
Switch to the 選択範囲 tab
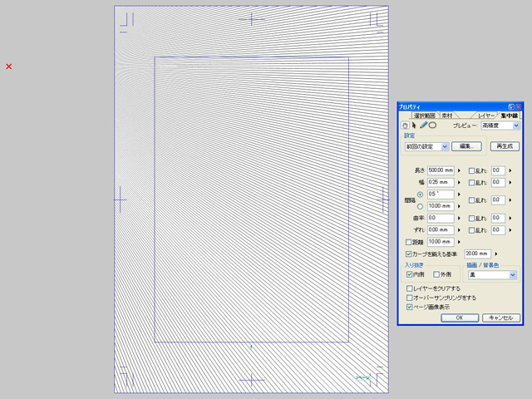pyautogui.click(x=424, y=116)
